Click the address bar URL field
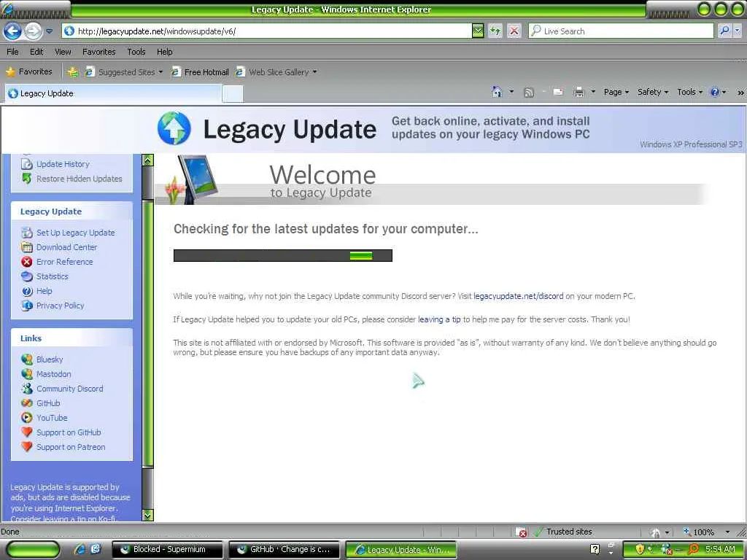 click(267, 31)
